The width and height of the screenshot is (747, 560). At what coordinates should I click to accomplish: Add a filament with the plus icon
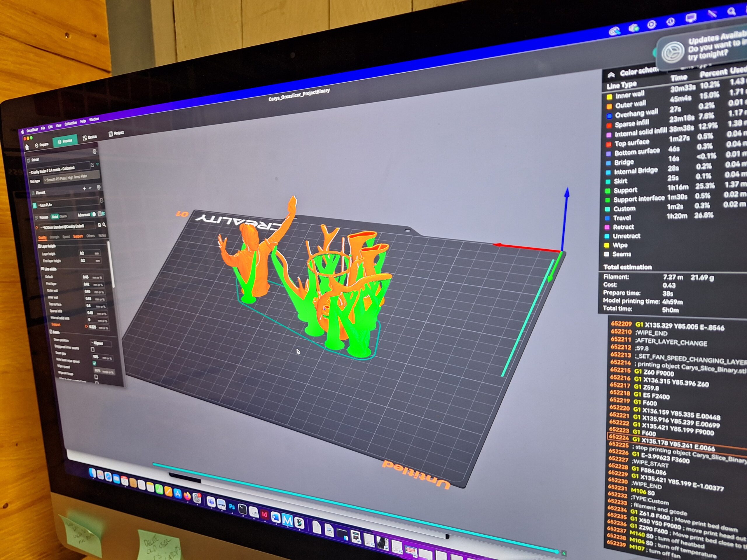(84, 189)
